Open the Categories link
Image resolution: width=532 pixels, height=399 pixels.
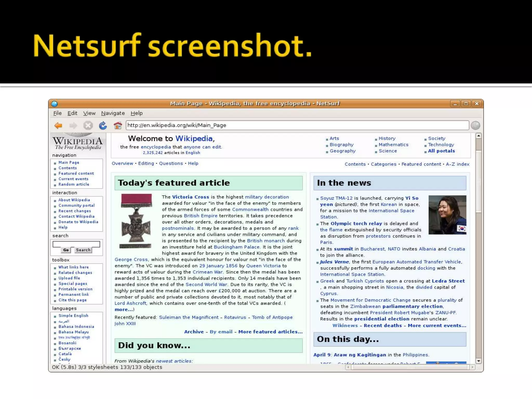tap(384, 164)
